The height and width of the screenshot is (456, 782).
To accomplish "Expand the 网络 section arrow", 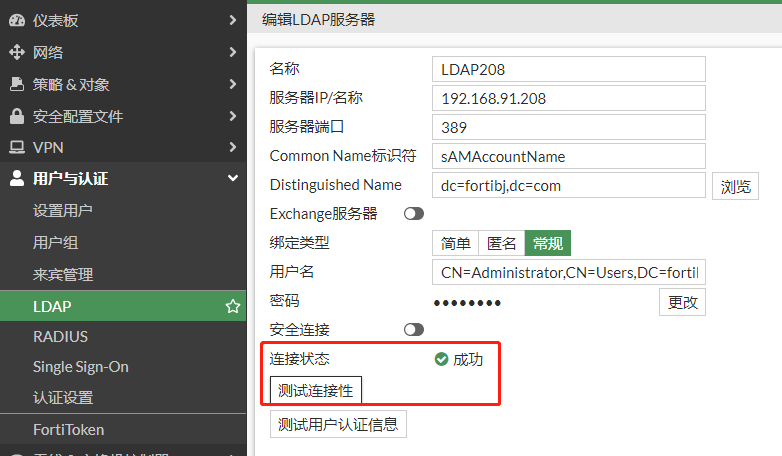I will 232,52.
